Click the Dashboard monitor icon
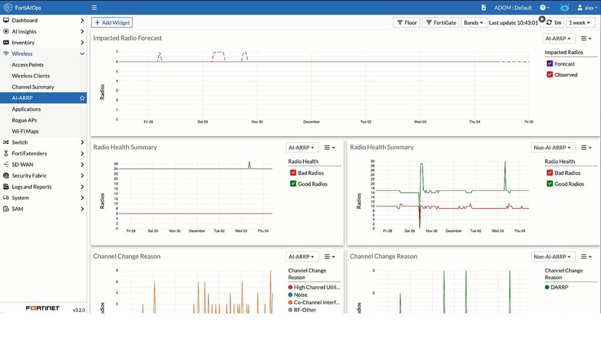 6,20
